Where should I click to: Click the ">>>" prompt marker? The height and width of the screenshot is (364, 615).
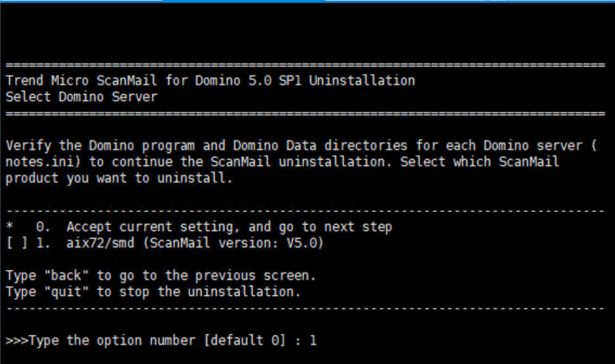17,341
